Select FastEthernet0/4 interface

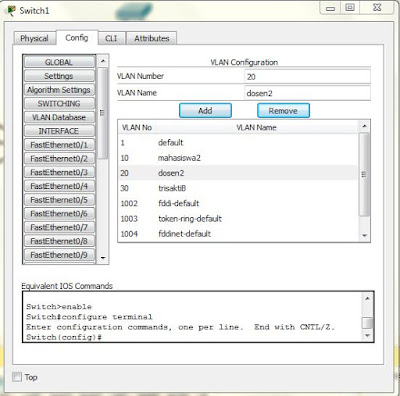pos(59,186)
